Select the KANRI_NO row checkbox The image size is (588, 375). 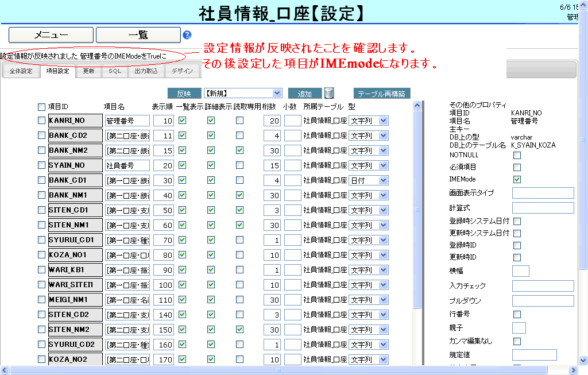coord(41,121)
